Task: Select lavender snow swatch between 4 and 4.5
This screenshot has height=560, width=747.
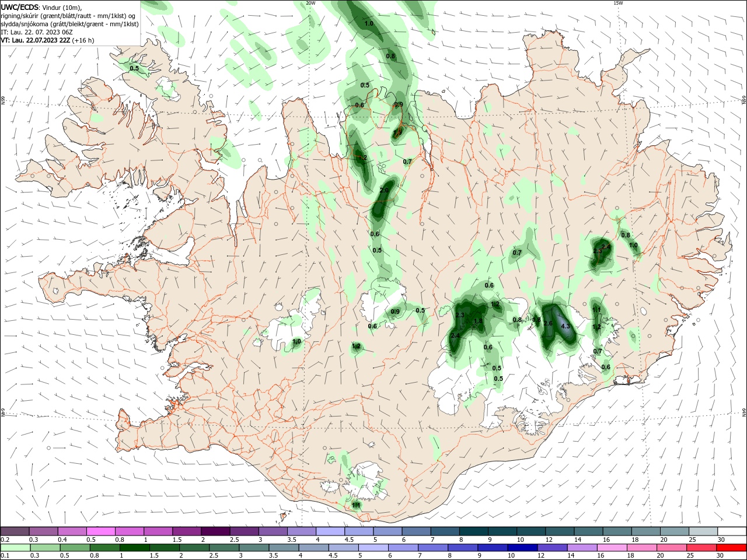Action: tap(330, 531)
